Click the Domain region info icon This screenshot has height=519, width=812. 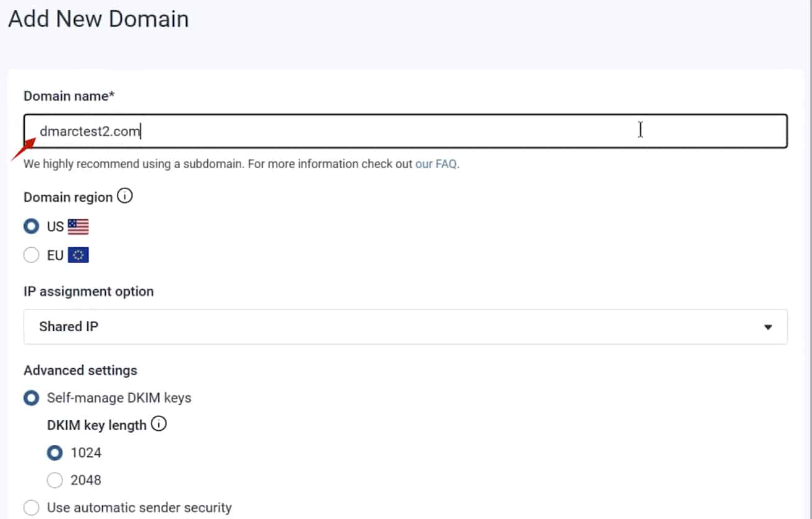[x=125, y=196]
